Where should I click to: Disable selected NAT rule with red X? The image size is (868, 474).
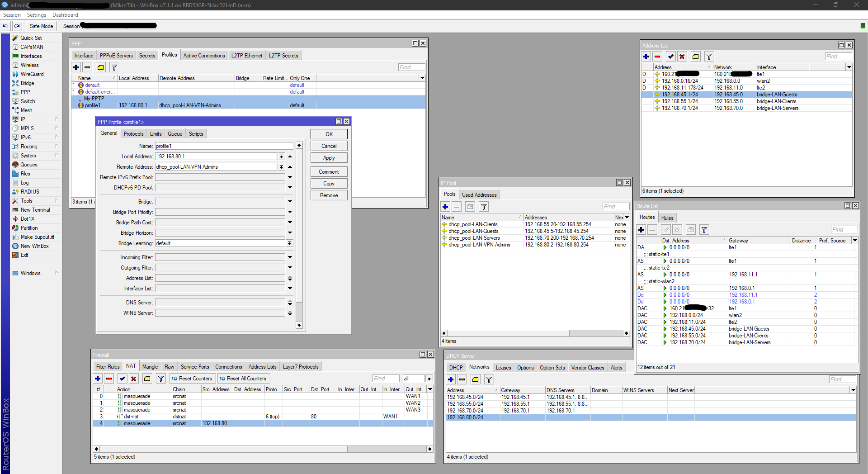pos(134,379)
